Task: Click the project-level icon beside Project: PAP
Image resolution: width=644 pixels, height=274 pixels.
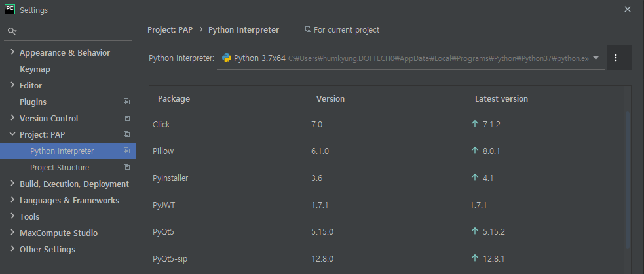Action: point(126,134)
